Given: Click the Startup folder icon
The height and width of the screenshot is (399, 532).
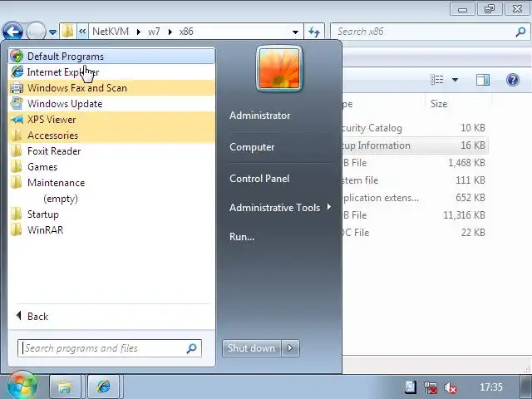Looking at the screenshot, I should click(x=16, y=214).
